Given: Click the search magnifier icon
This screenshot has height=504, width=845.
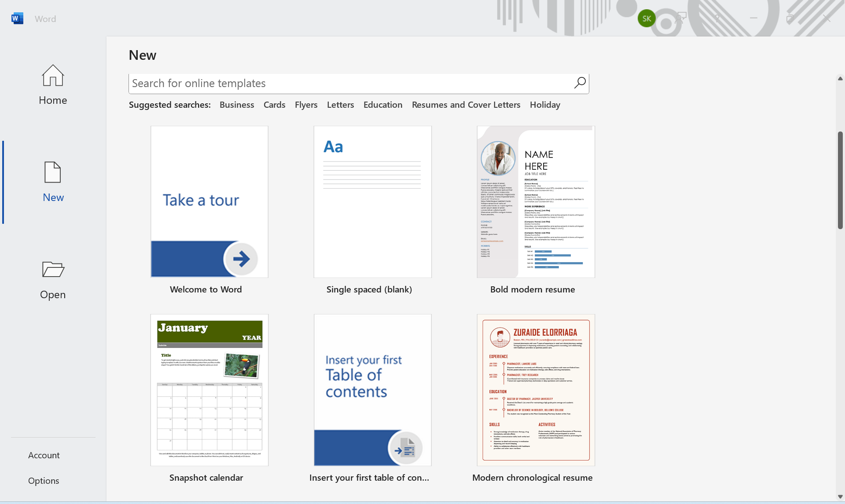Looking at the screenshot, I should click(580, 83).
